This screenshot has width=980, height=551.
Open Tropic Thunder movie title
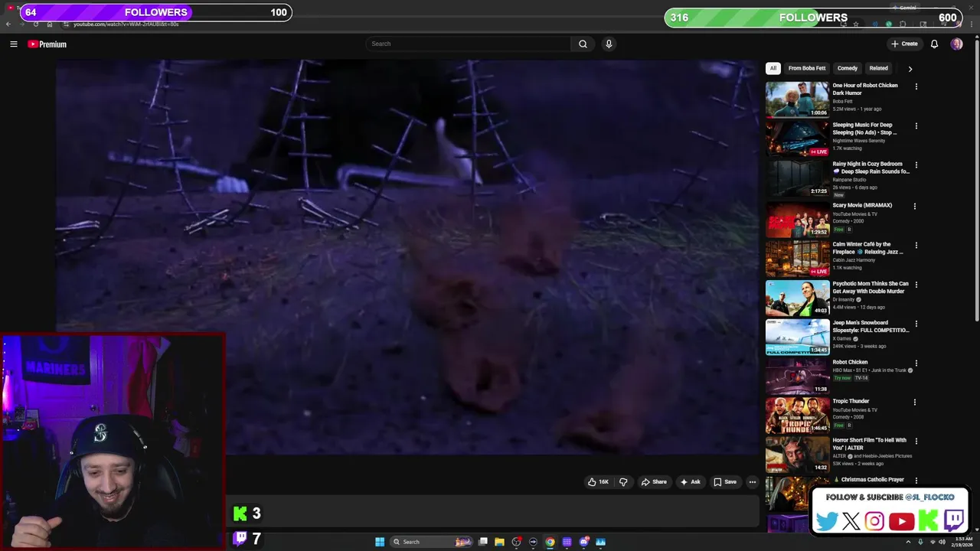tap(851, 401)
